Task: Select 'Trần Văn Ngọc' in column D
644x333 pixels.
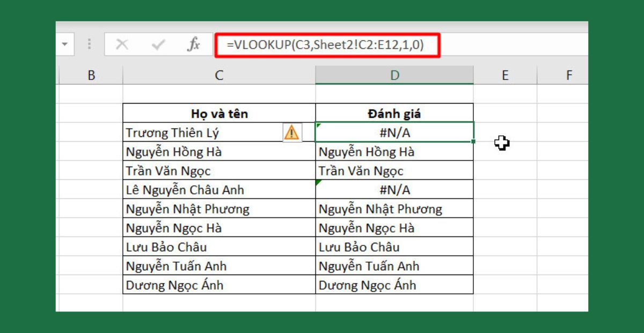Action: pyautogui.click(x=394, y=171)
